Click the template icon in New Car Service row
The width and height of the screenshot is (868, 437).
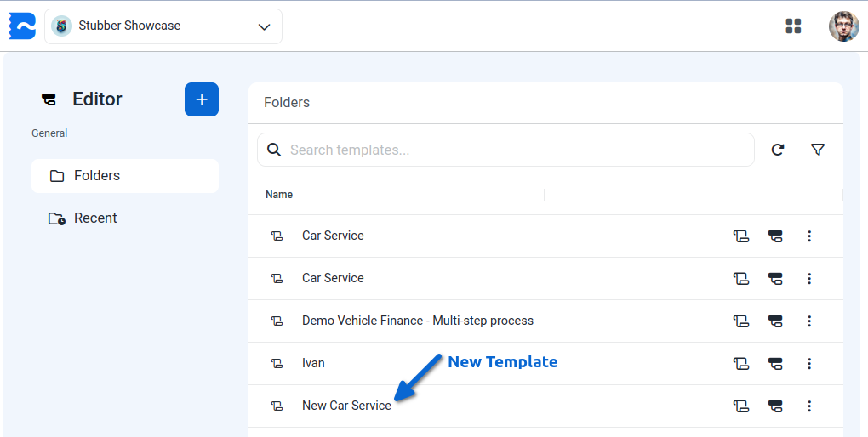coord(741,406)
